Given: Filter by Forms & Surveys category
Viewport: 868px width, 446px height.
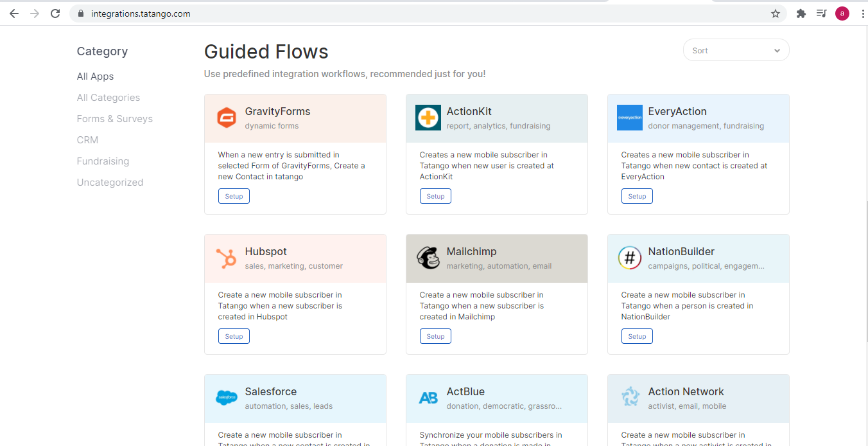Looking at the screenshot, I should click(115, 119).
